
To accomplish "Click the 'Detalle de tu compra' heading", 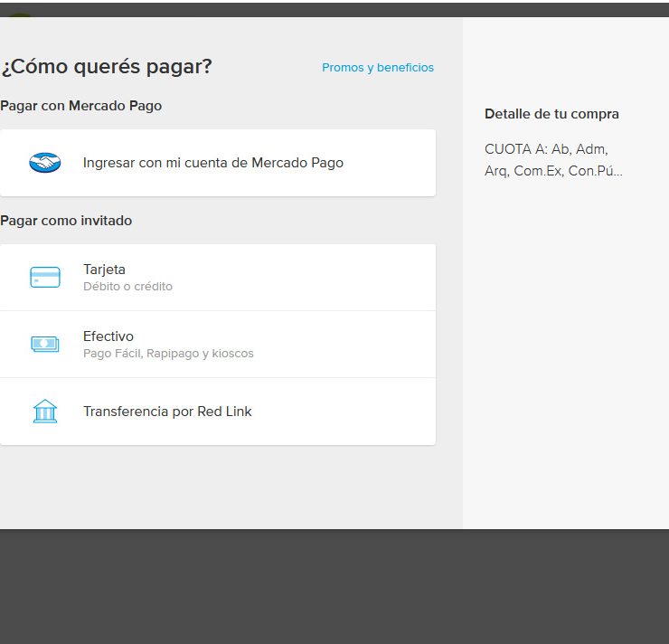I will [551, 114].
